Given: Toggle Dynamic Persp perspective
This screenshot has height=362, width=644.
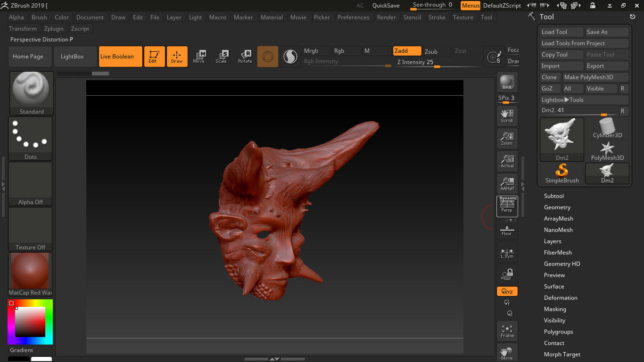Looking at the screenshot, I should 507,206.
